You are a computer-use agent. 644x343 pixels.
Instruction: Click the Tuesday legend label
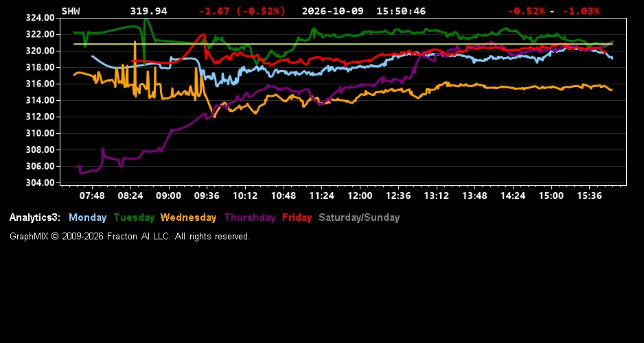135,217
